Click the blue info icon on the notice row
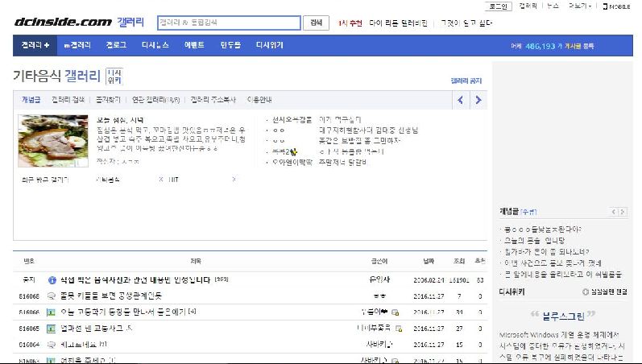Screen dimensions: 642x364 52,280
